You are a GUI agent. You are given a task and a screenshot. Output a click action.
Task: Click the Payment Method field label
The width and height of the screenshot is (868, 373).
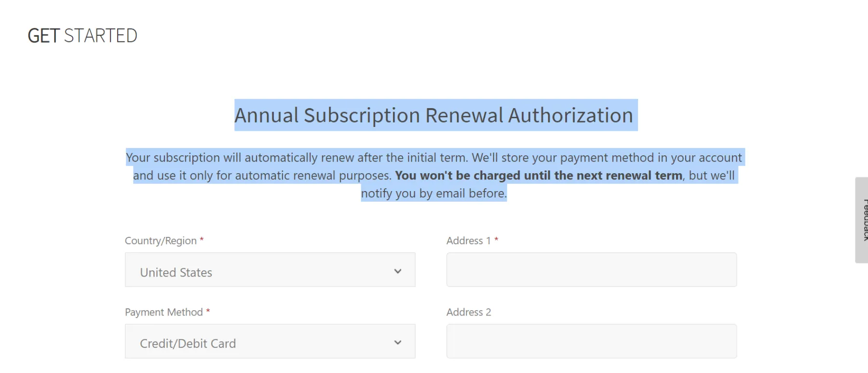coord(163,312)
